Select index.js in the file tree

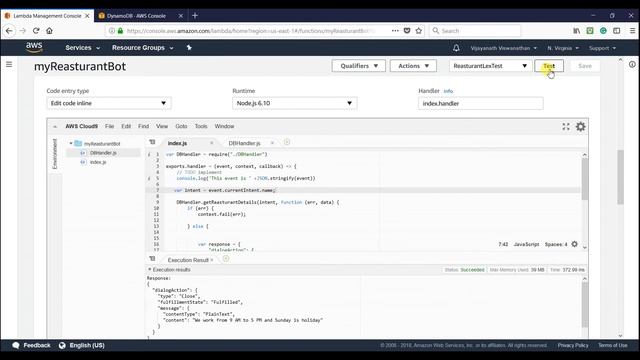pyautogui.click(x=98, y=162)
